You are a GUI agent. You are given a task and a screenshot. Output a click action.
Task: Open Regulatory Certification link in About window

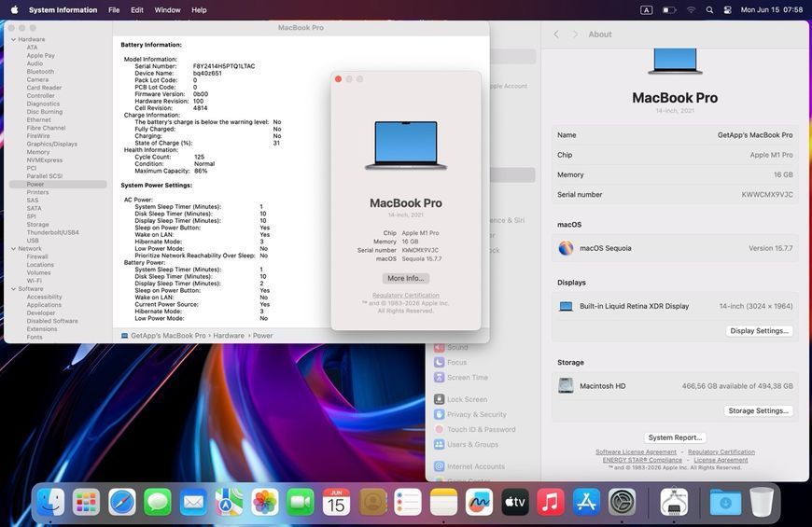405,295
